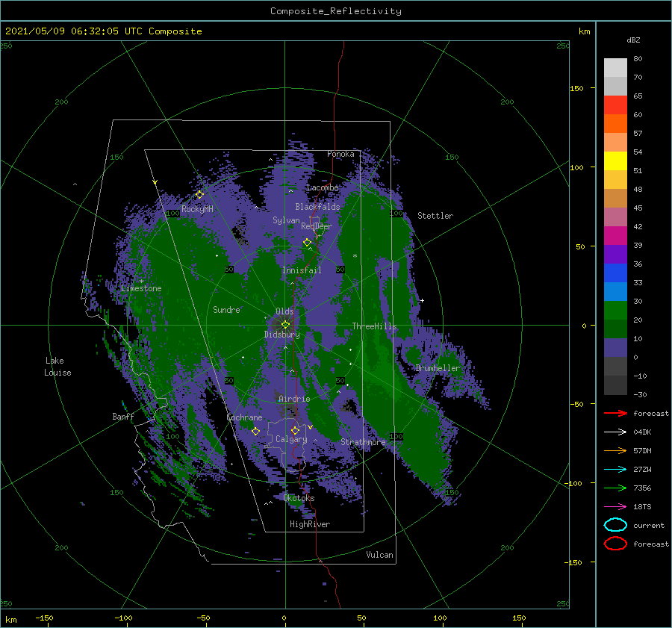Select the dark green 10-20 dBZ swatch
Image resolution: width=672 pixels, height=628 pixels.
(615, 329)
